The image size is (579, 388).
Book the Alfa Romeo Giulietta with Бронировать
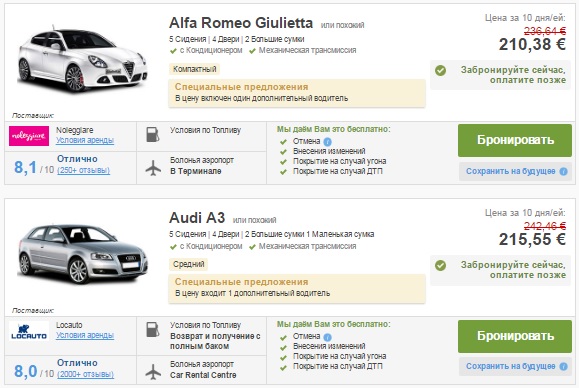pyautogui.click(x=515, y=140)
